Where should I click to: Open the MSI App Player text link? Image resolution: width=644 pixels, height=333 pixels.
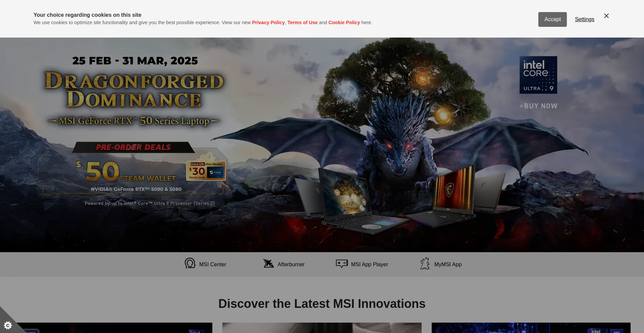pyautogui.click(x=370, y=264)
